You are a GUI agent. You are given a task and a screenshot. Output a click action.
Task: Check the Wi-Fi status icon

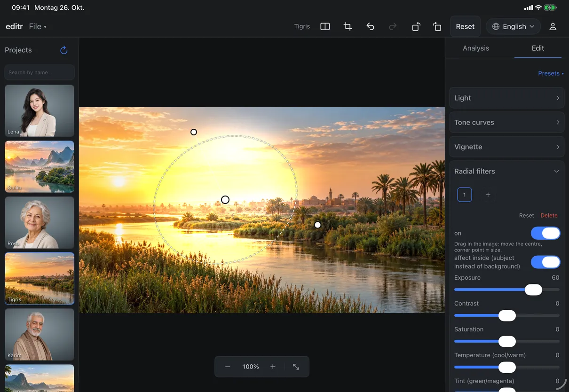pyautogui.click(x=538, y=8)
